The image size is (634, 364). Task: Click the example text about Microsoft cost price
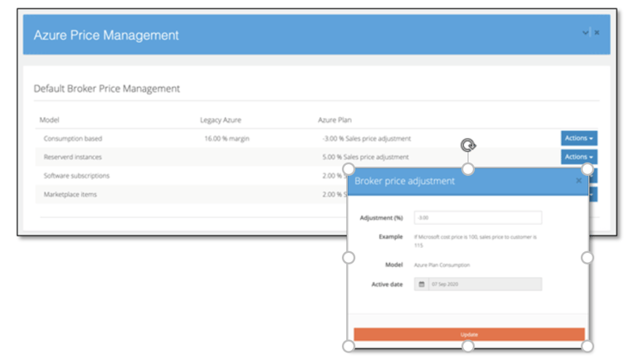(475, 241)
